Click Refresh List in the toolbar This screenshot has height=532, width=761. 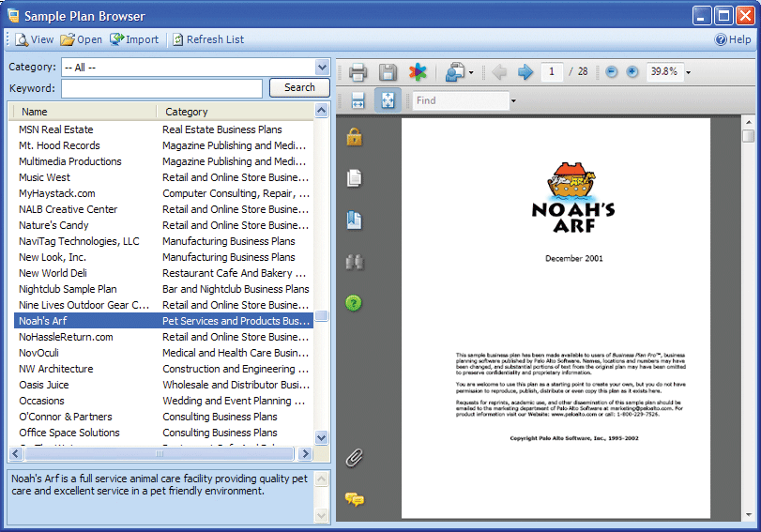point(207,39)
